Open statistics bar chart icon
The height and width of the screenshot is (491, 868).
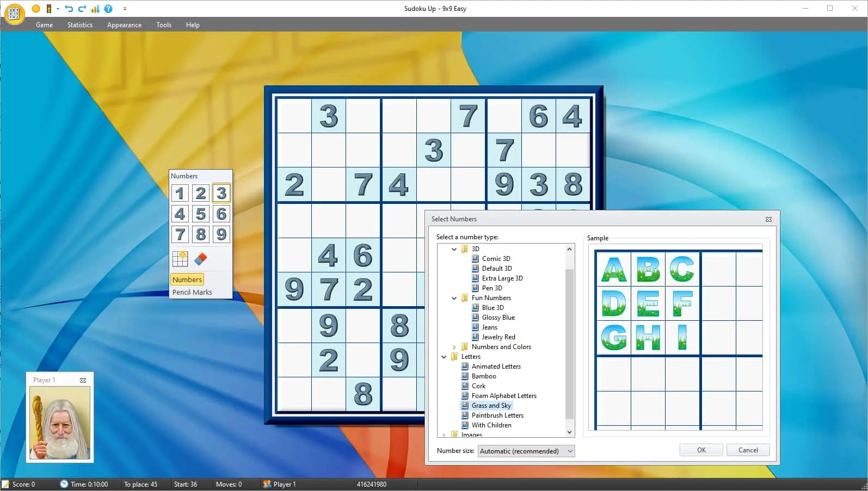pos(95,9)
